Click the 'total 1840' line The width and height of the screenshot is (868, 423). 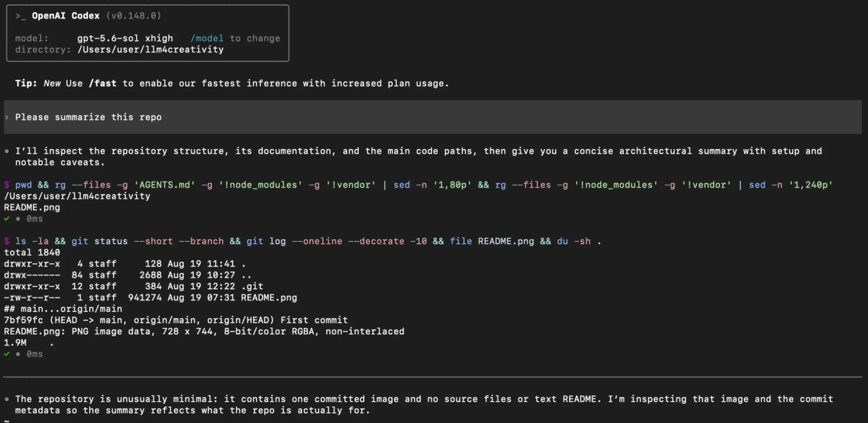(x=32, y=252)
